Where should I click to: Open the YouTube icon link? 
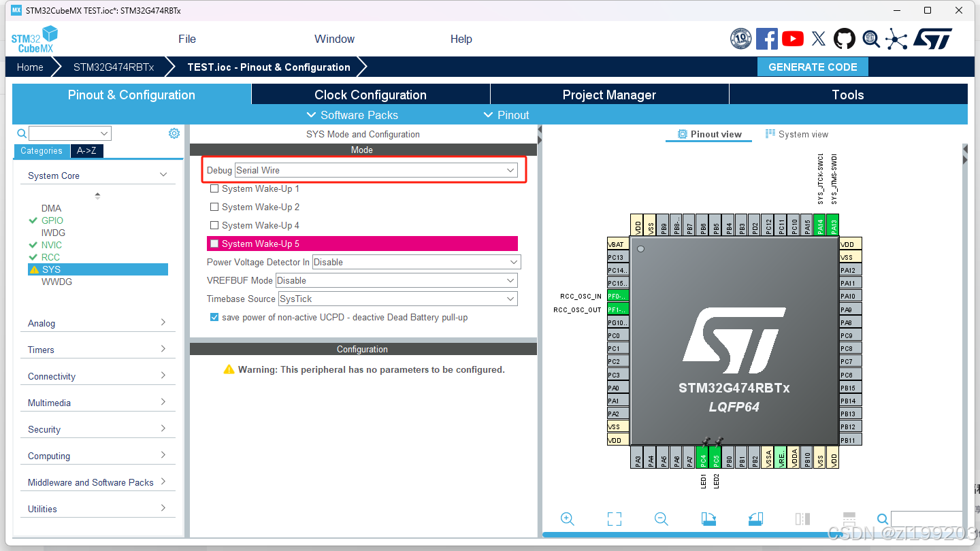coord(793,39)
